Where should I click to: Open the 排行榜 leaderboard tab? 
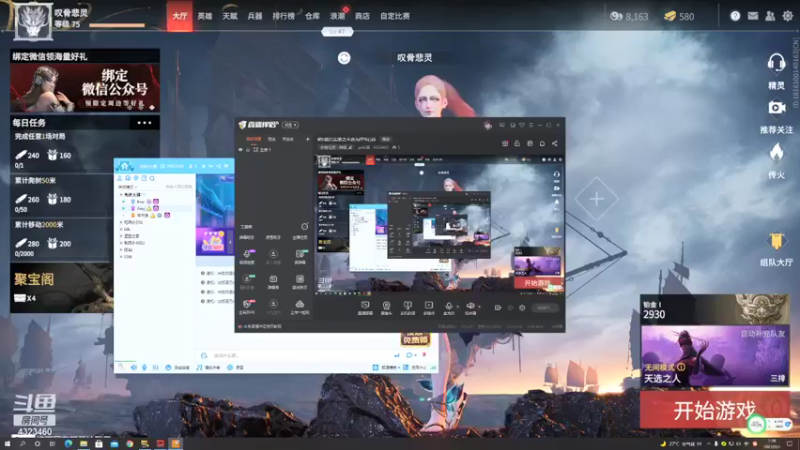tap(283, 16)
